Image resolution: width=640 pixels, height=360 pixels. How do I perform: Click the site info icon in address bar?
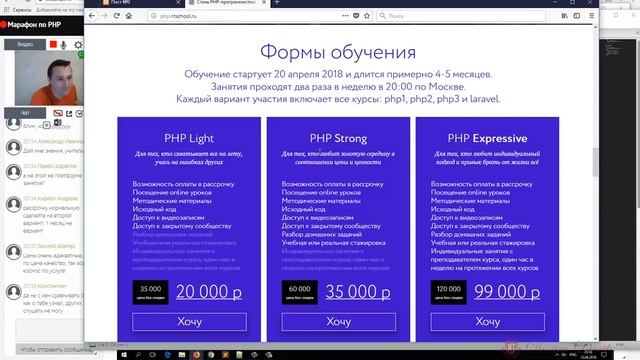coord(154,16)
